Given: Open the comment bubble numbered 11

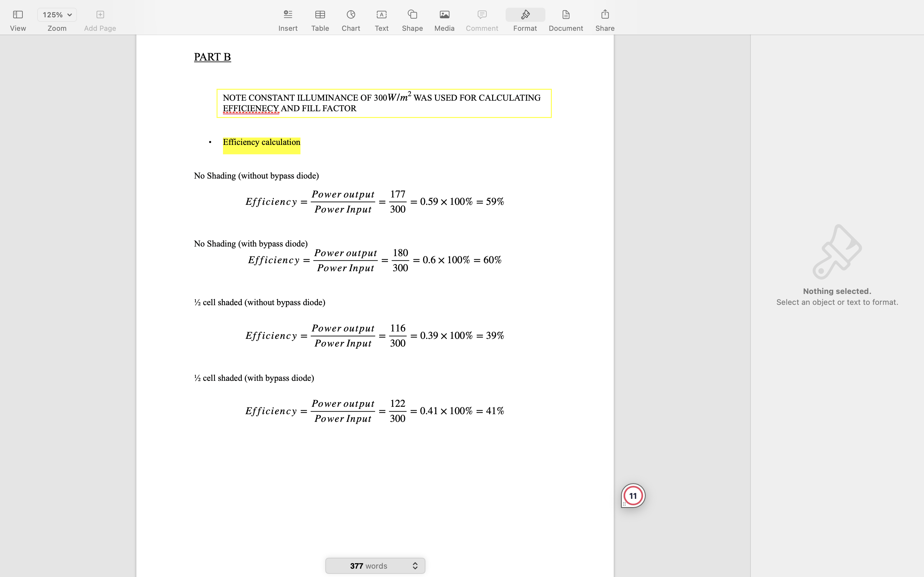Looking at the screenshot, I should point(632,495).
